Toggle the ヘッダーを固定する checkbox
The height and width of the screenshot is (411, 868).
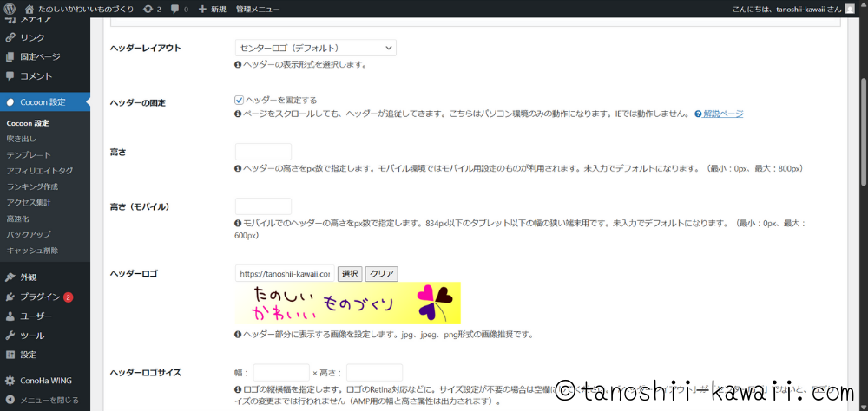point(240,100)
